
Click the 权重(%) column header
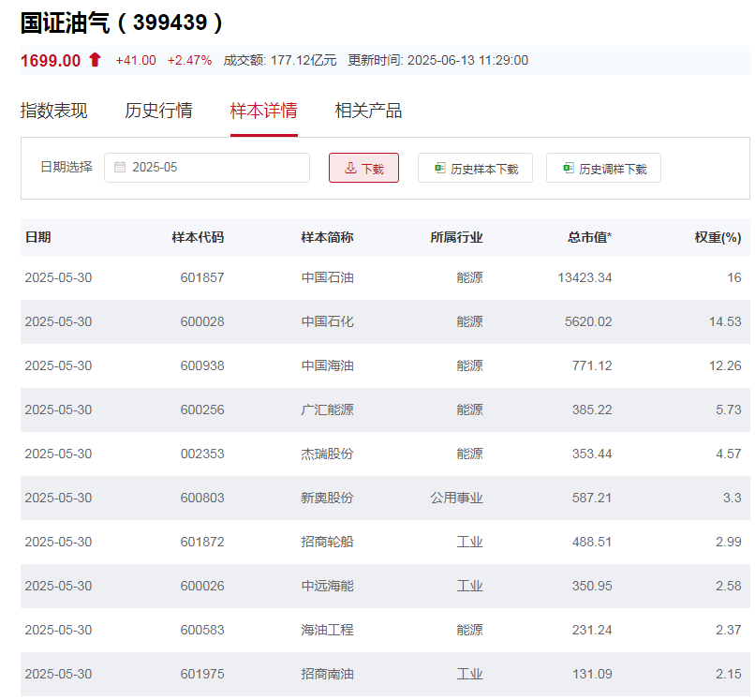718,237
